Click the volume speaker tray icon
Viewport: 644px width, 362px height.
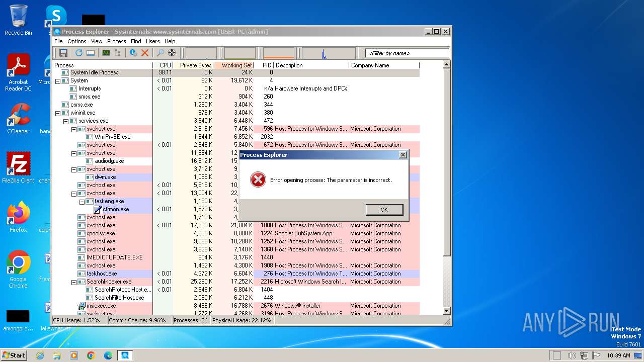[572, 355]
